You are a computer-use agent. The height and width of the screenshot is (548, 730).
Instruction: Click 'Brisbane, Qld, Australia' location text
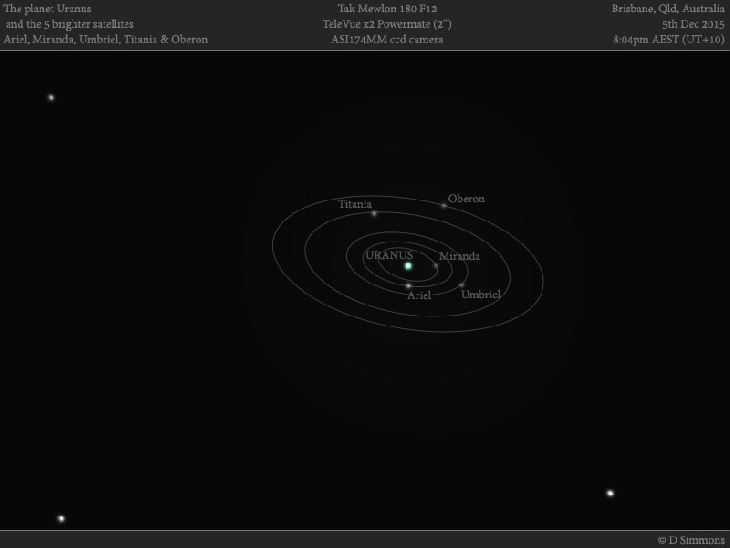coord(668,8)
